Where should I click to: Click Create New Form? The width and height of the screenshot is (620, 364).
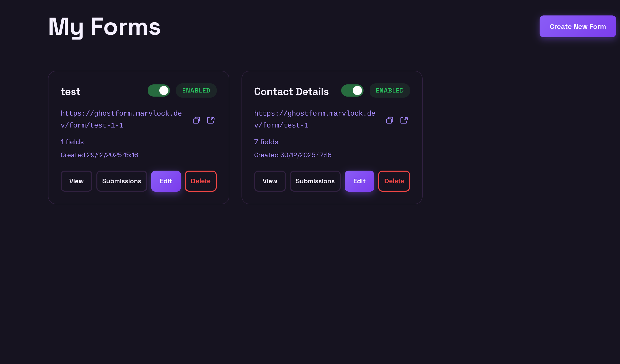[577, 26]
